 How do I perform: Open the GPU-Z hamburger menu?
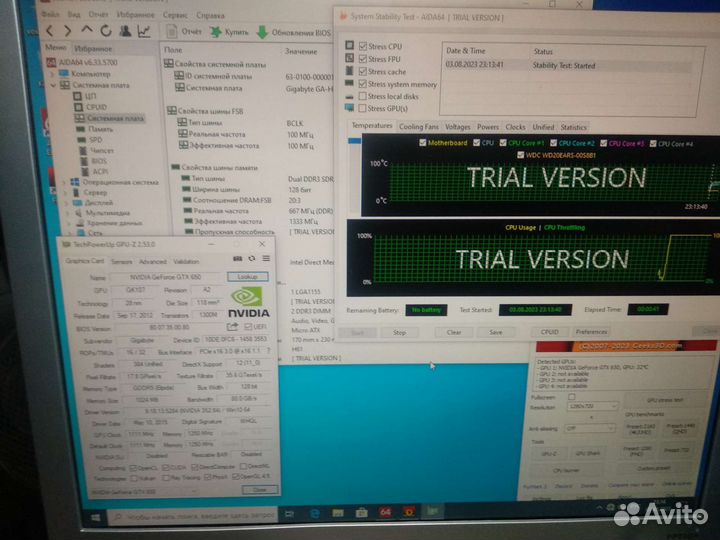point(266,259)
